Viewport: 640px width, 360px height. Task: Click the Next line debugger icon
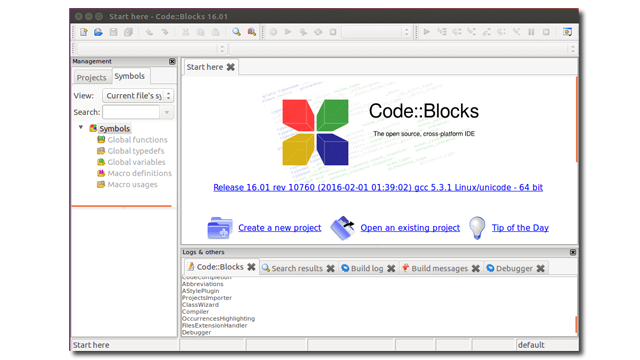click(x=457, y=32)
